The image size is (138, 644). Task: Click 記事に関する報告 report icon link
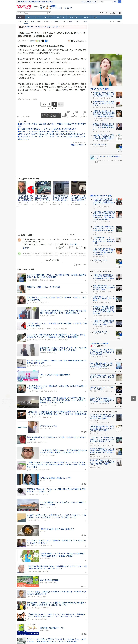(23, 116)
